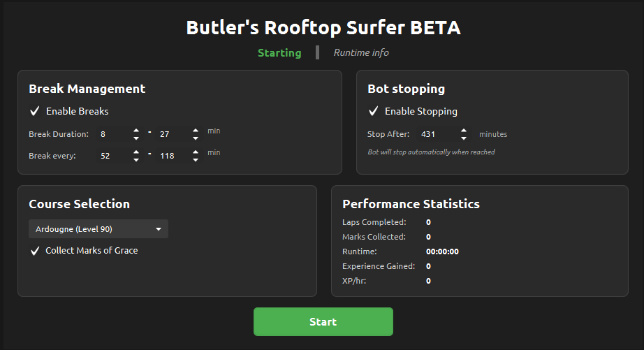Image resolution: width=644 pixels, height=350 pixels.
Task: Toggle Collect Marks of Grace
Action: point(35,250)
